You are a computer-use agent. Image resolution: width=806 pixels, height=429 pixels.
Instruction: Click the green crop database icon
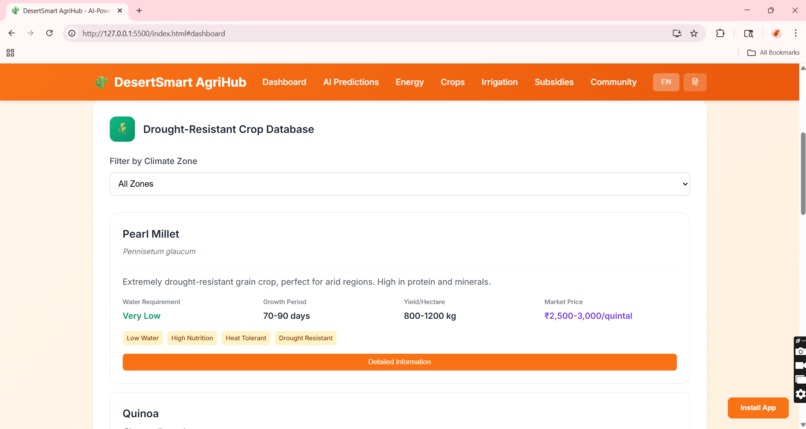click(122, 129)
